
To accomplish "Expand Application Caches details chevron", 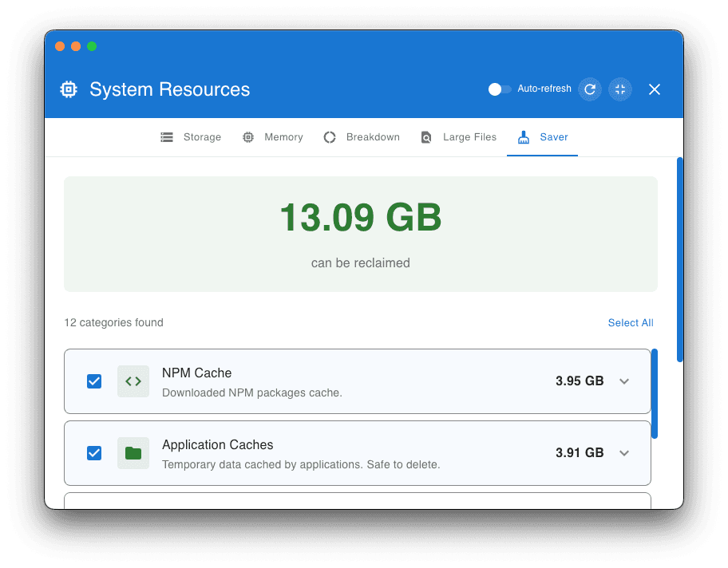I will [x=624, y=453].
